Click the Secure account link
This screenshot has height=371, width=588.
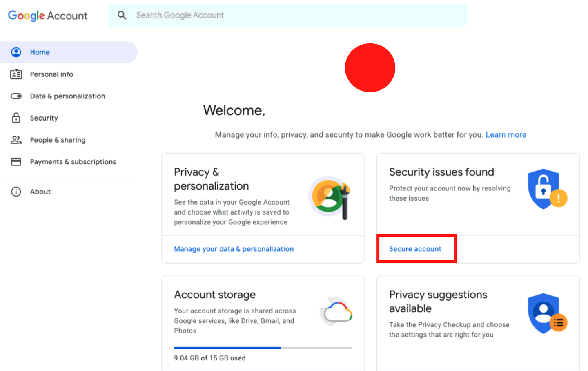(x=415, y=249)
